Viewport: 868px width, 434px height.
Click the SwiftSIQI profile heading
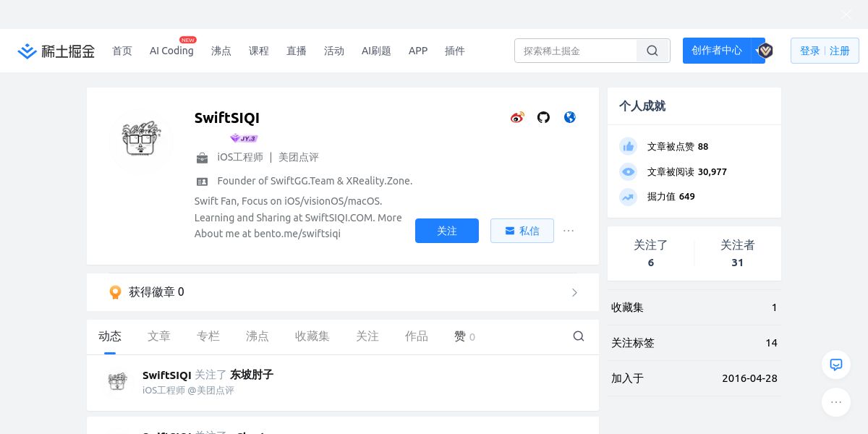(227, 118)
